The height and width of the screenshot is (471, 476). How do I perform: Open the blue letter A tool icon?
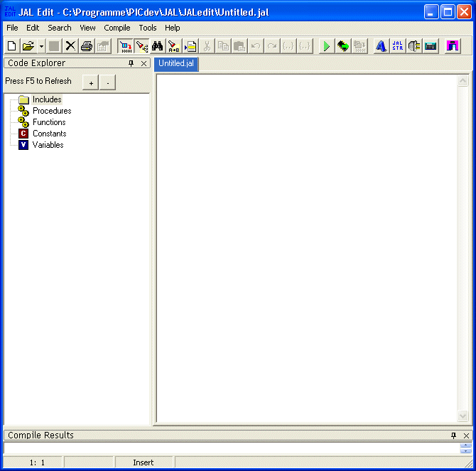[382, 46]
